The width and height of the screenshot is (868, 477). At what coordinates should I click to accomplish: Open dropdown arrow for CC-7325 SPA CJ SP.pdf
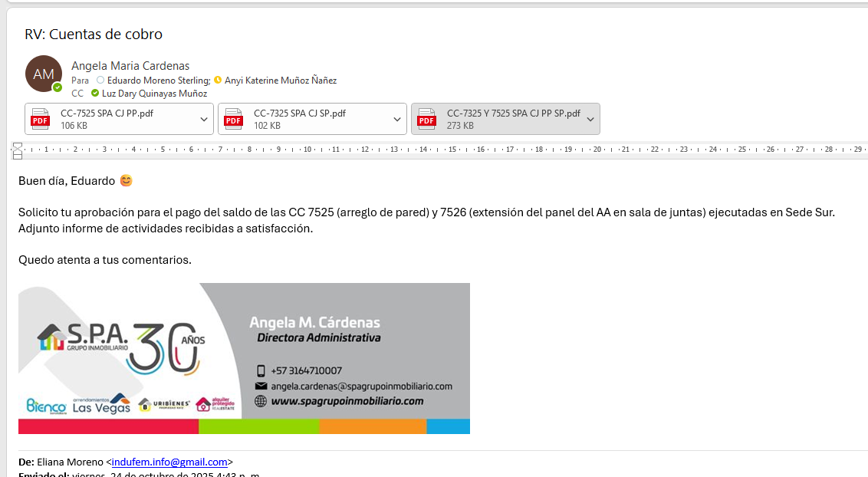[x=397, y=119]
